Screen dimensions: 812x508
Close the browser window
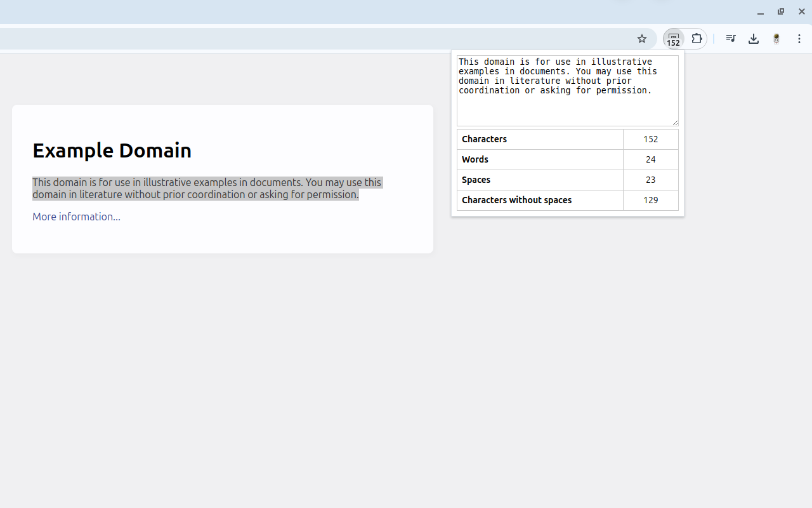(802, 11)
